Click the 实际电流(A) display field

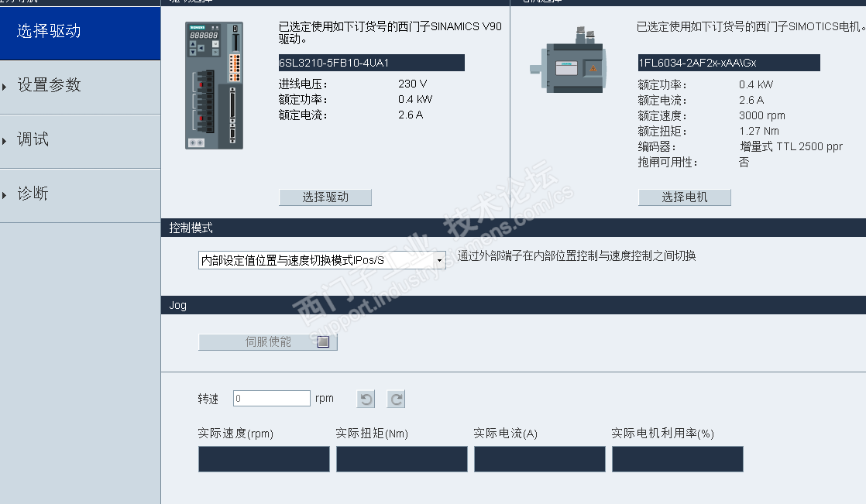540,459
